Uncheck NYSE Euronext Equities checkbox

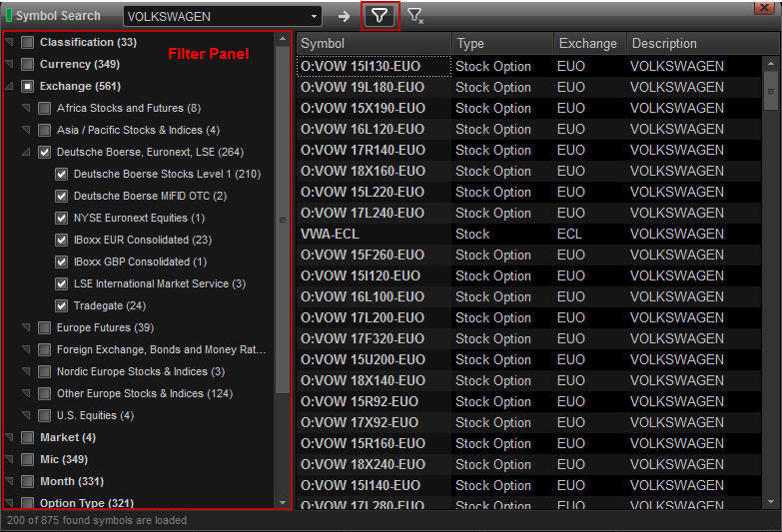61,218
